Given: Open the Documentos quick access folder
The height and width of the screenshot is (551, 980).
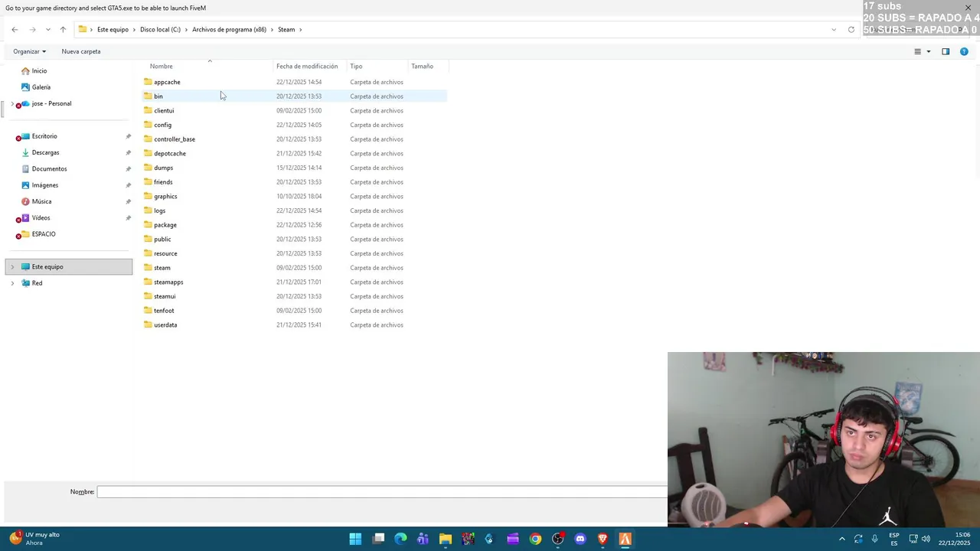Looking at the screenshot, I should 49,169.
